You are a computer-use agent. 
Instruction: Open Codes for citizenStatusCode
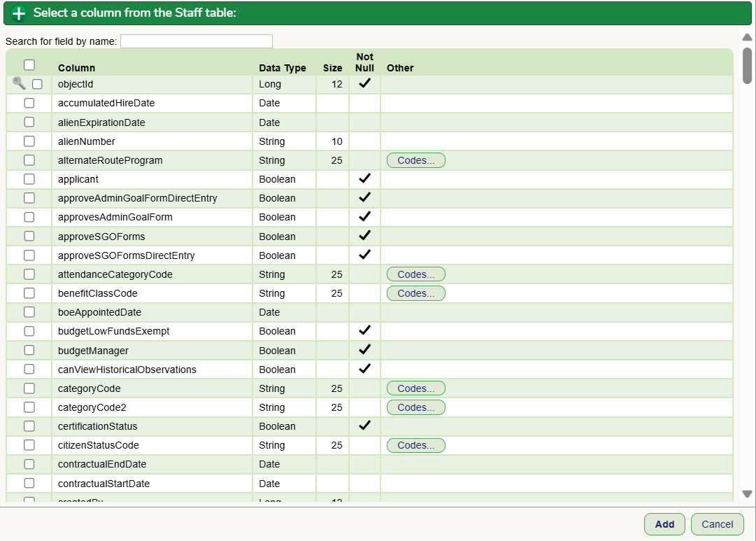coord(415,445)
